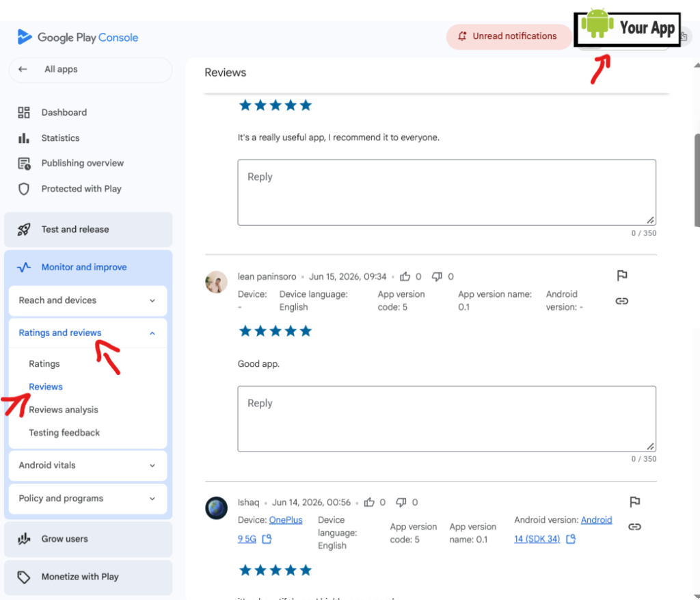700x600 pixels.
Task: Open the Android version link
Action: point(596,520)
